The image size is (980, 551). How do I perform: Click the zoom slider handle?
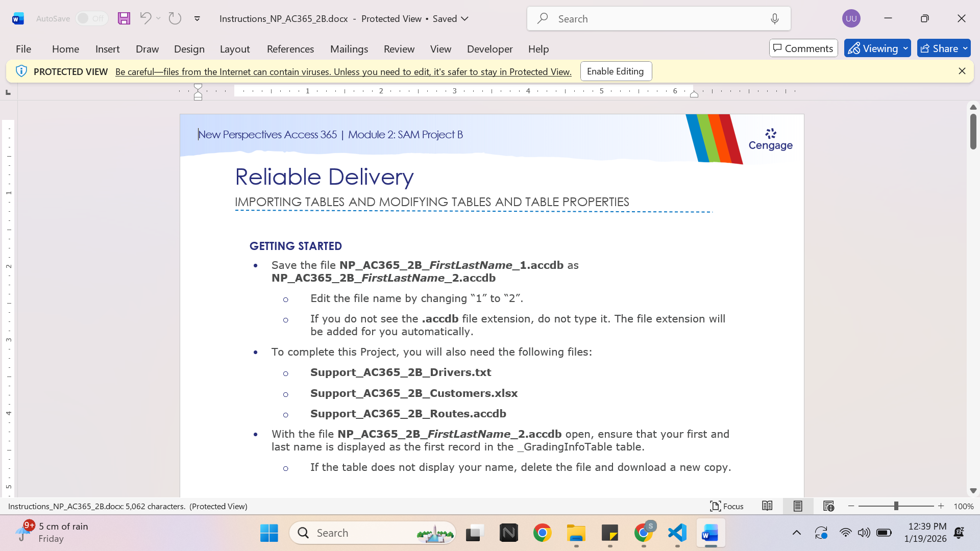(896, 506)
